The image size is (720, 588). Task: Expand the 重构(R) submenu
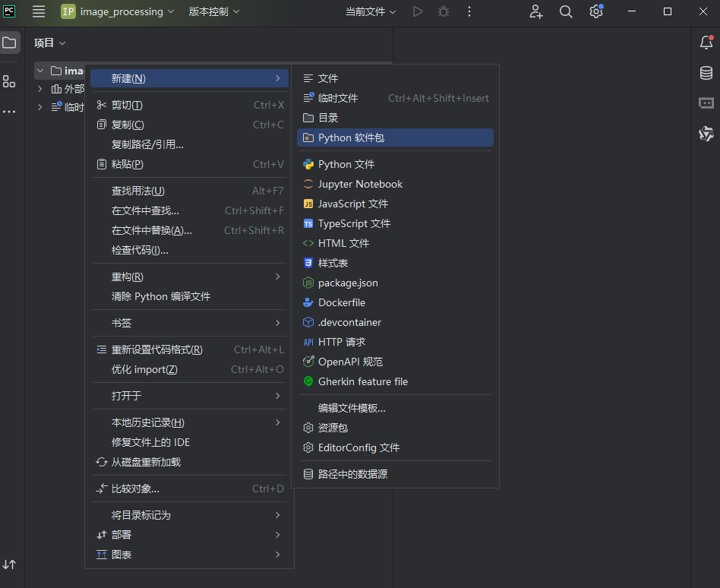pos(189,277)
